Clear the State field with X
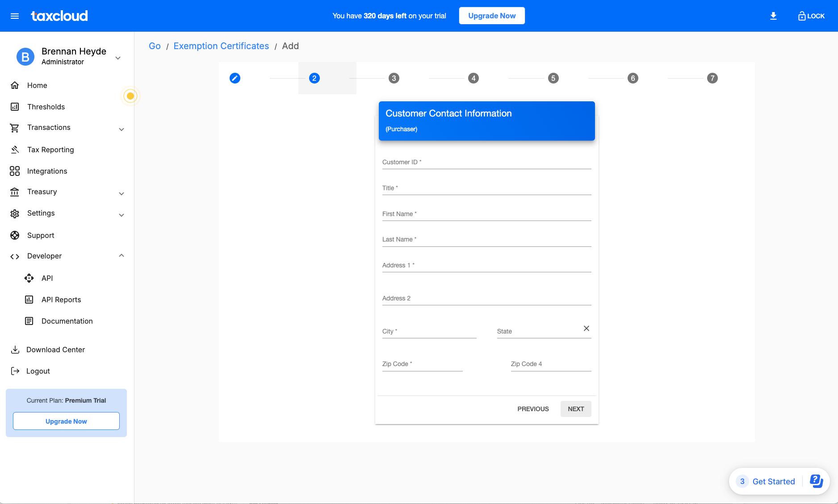This screenshot has width=838, height=504. pyautogui.click(x=586, y=329)
